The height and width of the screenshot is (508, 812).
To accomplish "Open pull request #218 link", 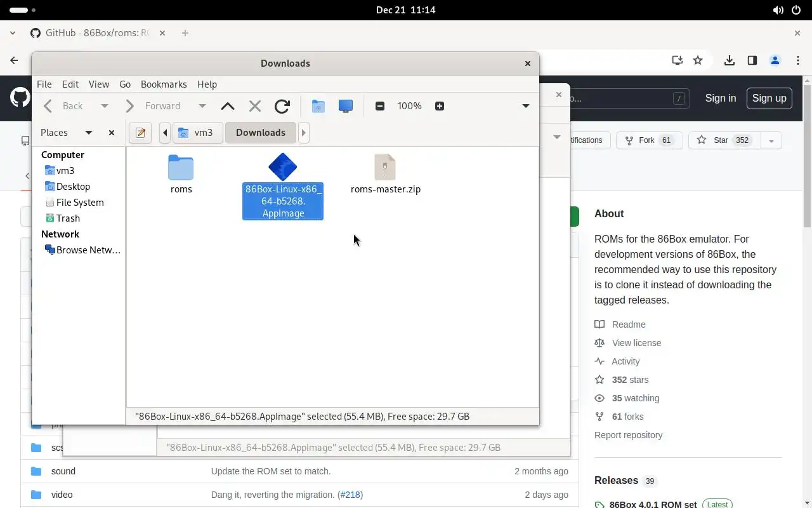I will 350,495.
